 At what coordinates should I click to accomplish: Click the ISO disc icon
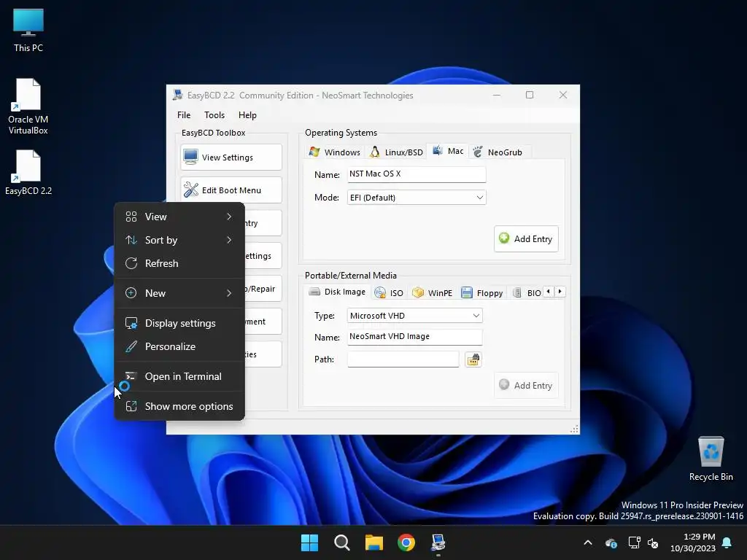point(380,293)
